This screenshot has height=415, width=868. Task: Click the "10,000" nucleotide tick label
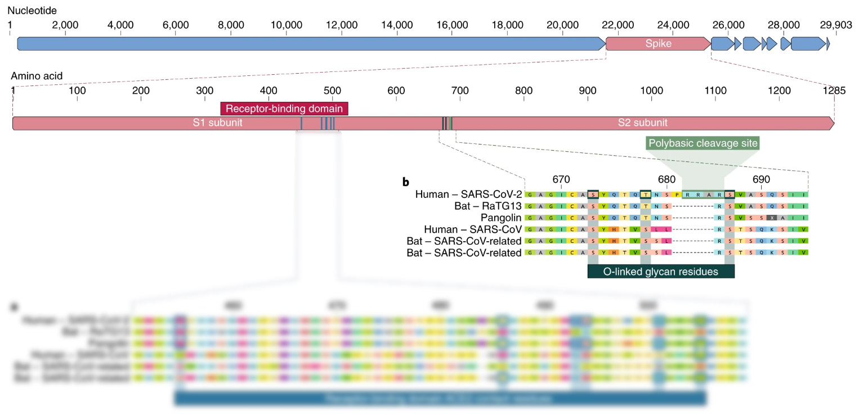tap(287, 25)
